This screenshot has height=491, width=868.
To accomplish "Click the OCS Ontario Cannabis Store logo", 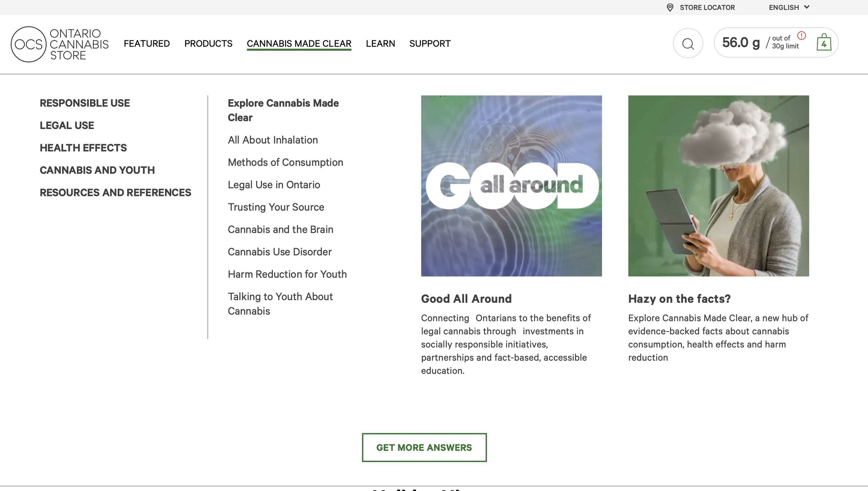I will pyautogui.click(x=60, y=44).
